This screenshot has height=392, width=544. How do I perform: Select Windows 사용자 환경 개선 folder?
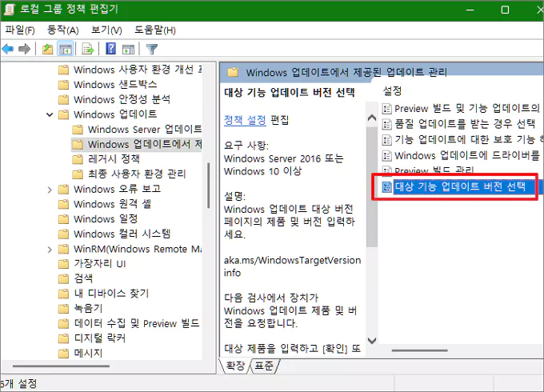point(138,70)
